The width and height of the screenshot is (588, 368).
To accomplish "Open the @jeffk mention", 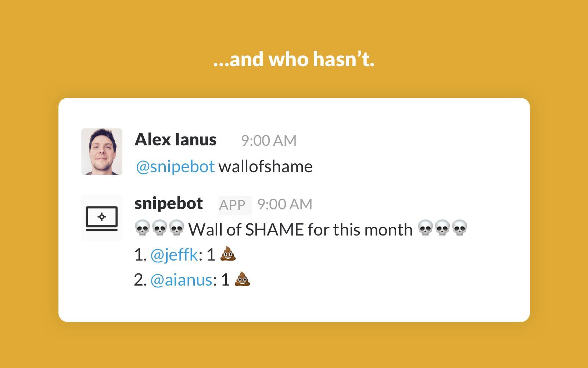I will pyautogui.click(x=174, y=255).
